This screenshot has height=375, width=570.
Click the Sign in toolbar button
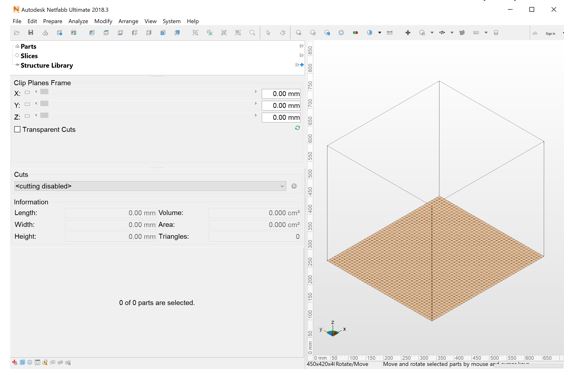(x=550, y=33)
